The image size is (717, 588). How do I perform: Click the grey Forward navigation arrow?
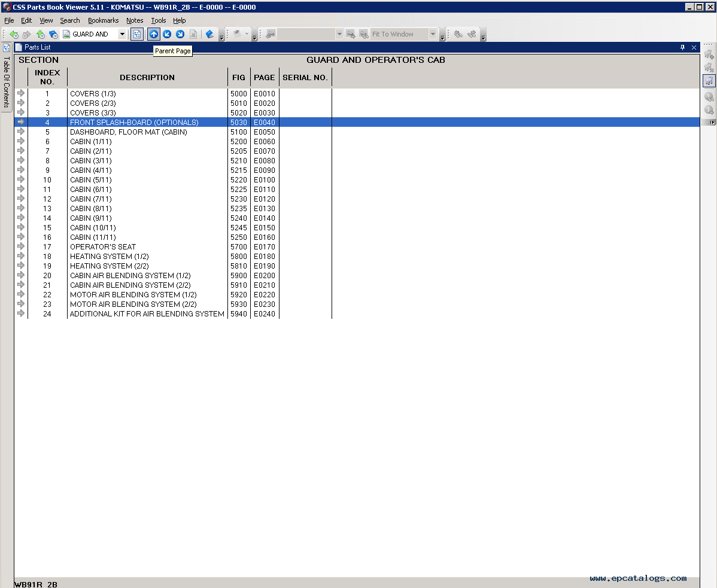(26, 34)
